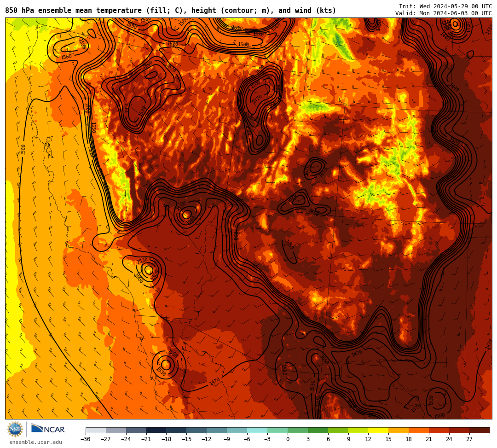The image size is (497, 448).
Task: Pick the colorbar swatch between -3 and 0
Action: (277, 430)
